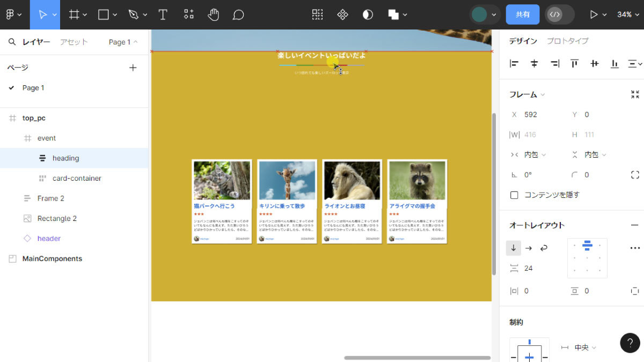Click the align right icon
This screenshot has width=644, height=362.
coord(554,63)
